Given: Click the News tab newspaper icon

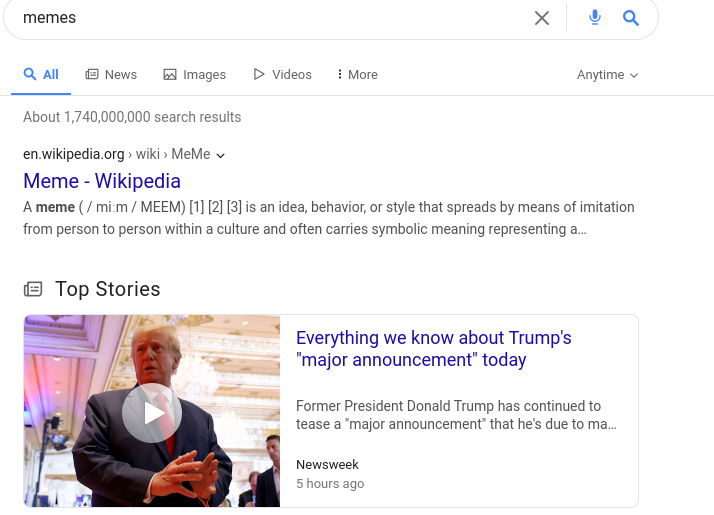Looking at the screenshot, I should [92, 75].
